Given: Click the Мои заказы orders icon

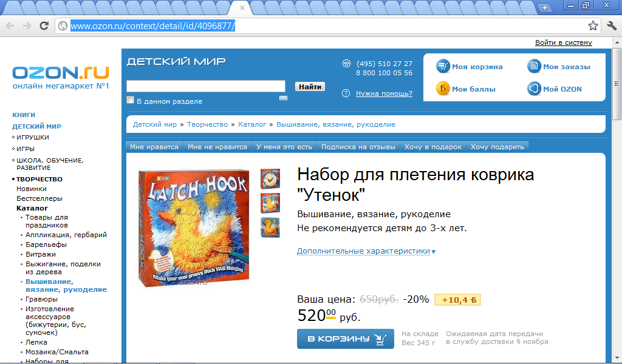Looking at the screenshot, I should click(x=534, y=66).
